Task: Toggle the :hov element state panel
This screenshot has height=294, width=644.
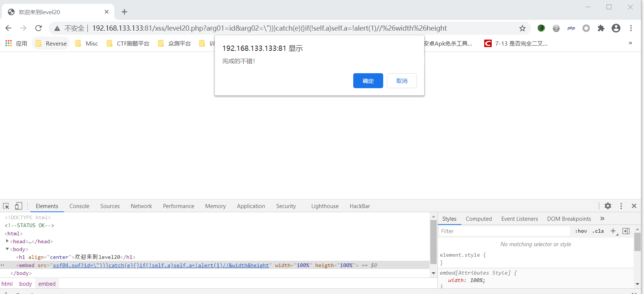Action: 581,231
